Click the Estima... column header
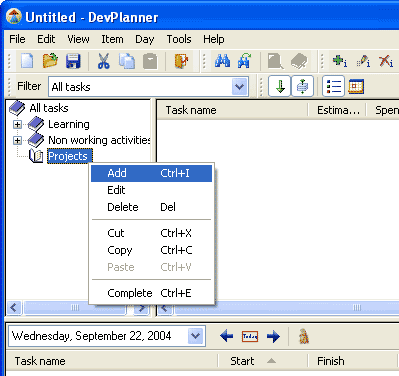The image size is (399, 376). [x=337, y=110]
